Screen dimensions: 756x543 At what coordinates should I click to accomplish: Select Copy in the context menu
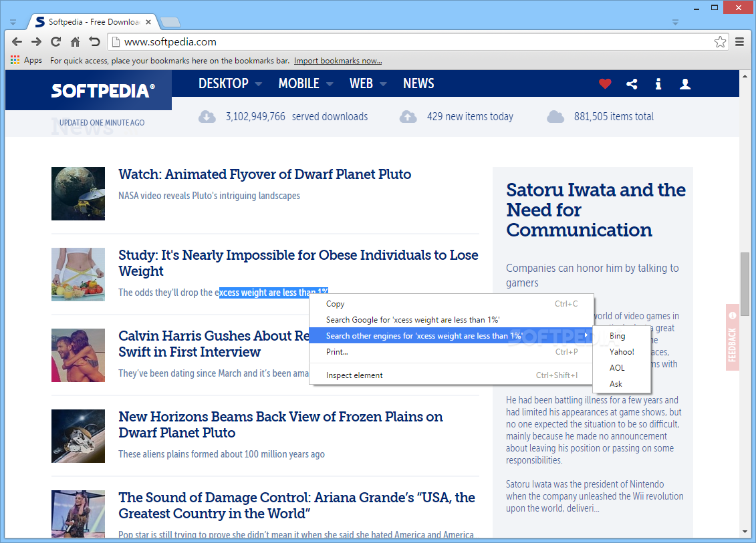point(451,304)
